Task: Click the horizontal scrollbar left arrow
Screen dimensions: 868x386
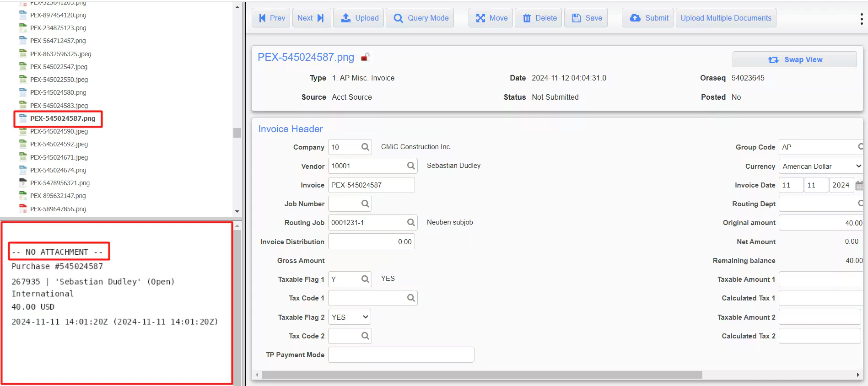Action: click(257, 375)
